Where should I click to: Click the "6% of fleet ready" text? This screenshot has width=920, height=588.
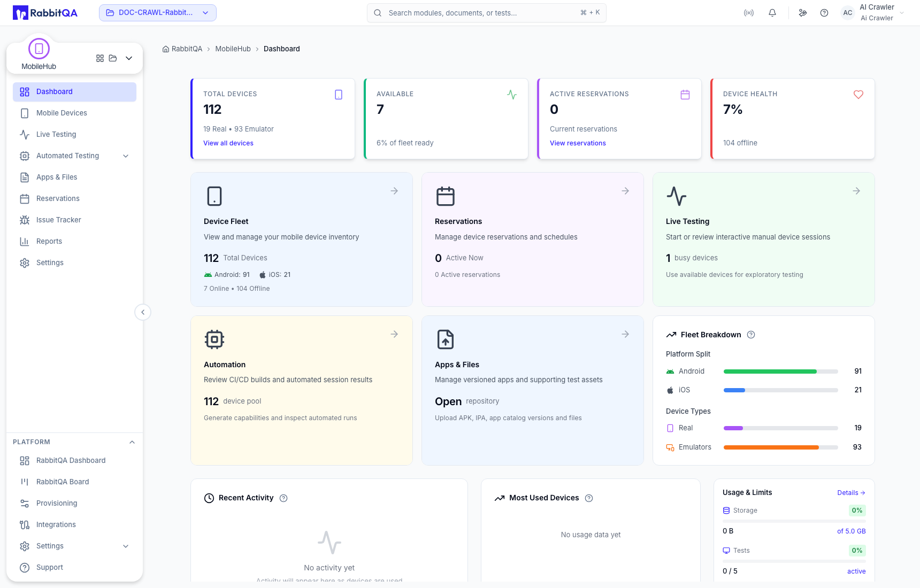pyautogui.click(x=405, y=143)
